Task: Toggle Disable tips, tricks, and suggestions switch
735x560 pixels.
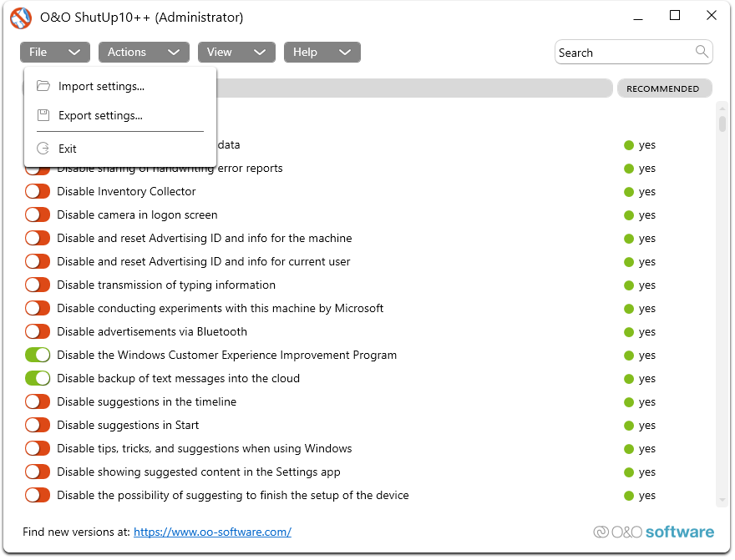Action: pyautogui.click(x=38, y=449)
